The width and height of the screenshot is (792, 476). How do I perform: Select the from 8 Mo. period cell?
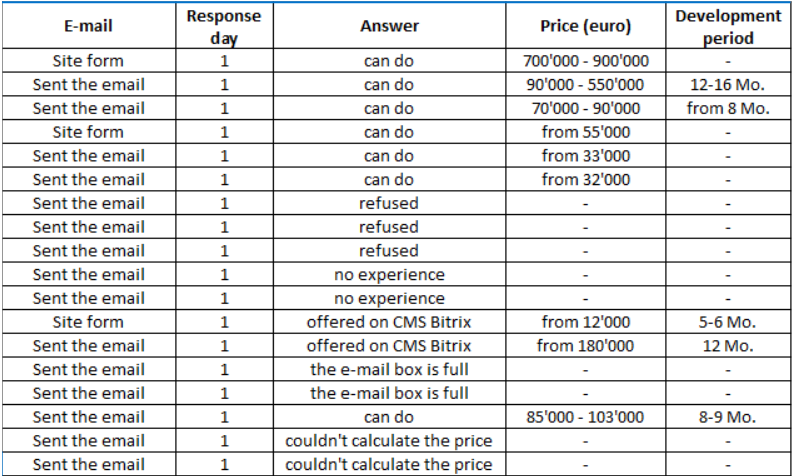(728, 108)
